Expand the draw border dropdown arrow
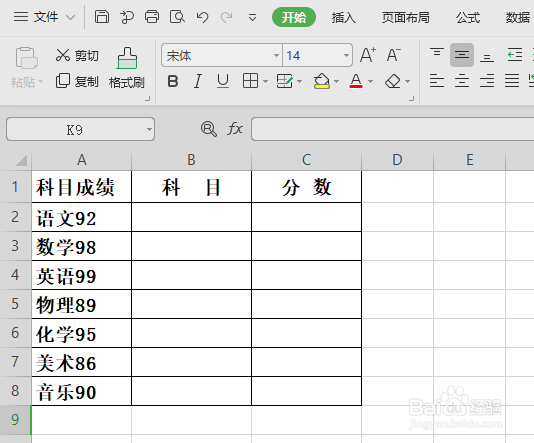The width and height of the screenshot is (534, 443). (300, 81)
